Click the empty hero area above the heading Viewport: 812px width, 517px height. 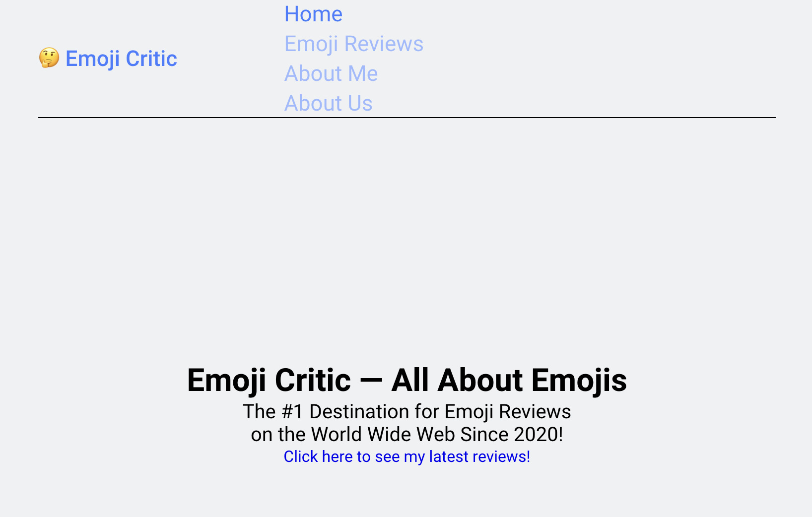[406, 238]
